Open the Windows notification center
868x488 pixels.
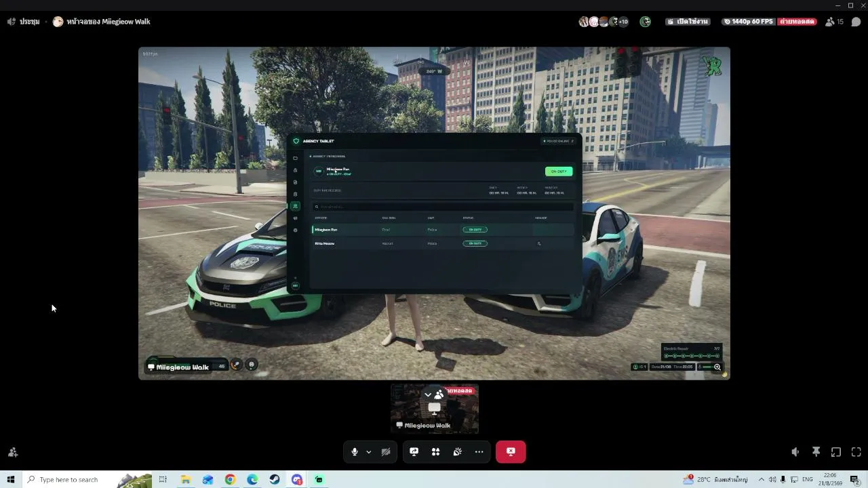click(854, 480)
